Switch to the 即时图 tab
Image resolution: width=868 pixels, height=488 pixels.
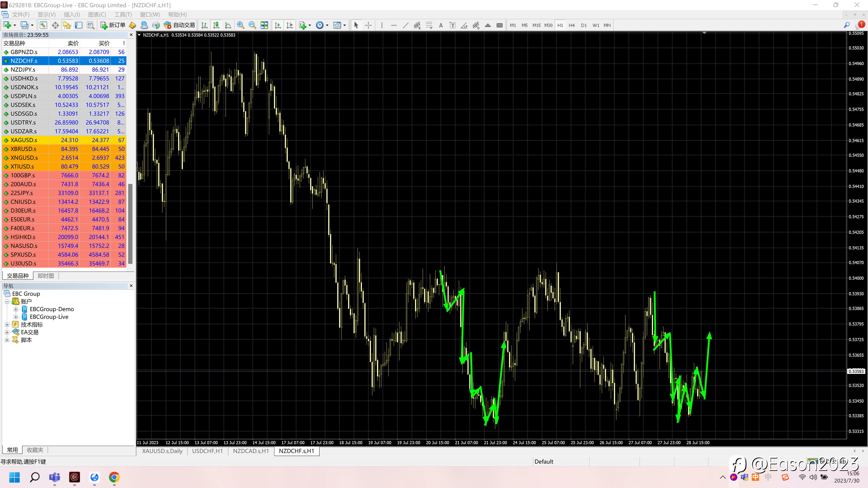(46, 276)
